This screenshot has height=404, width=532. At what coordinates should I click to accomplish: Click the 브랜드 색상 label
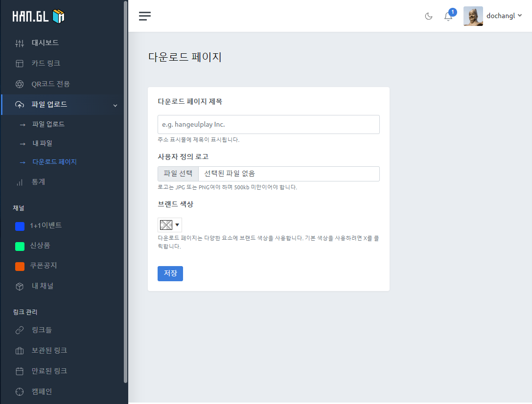175,204
